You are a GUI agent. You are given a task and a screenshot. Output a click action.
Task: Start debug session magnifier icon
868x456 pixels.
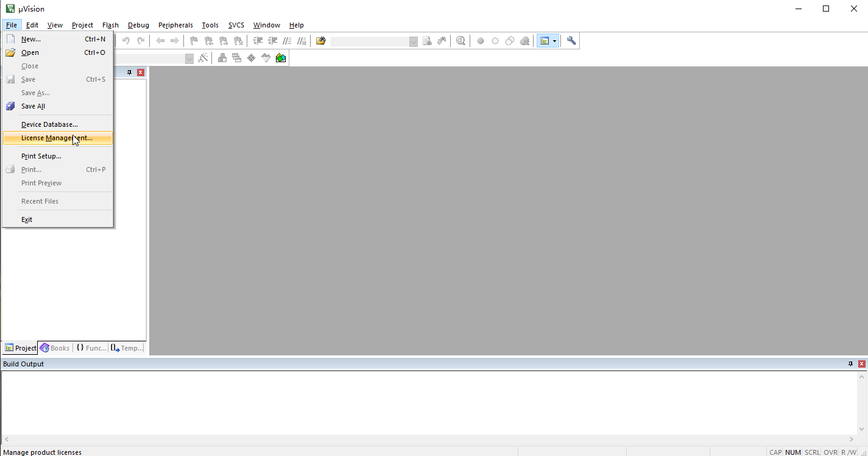(461, 41)
